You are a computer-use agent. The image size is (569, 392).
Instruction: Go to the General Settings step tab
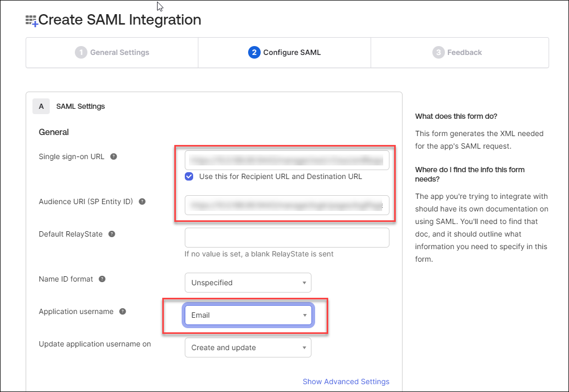[x=112, y=52]
